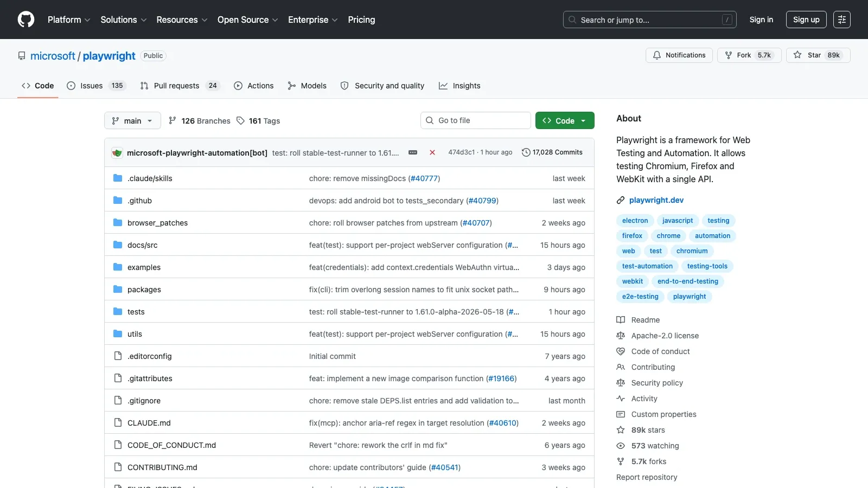Open the 17,028 Commits link
This screenshot has height=488, width=868.
point(552,152)
